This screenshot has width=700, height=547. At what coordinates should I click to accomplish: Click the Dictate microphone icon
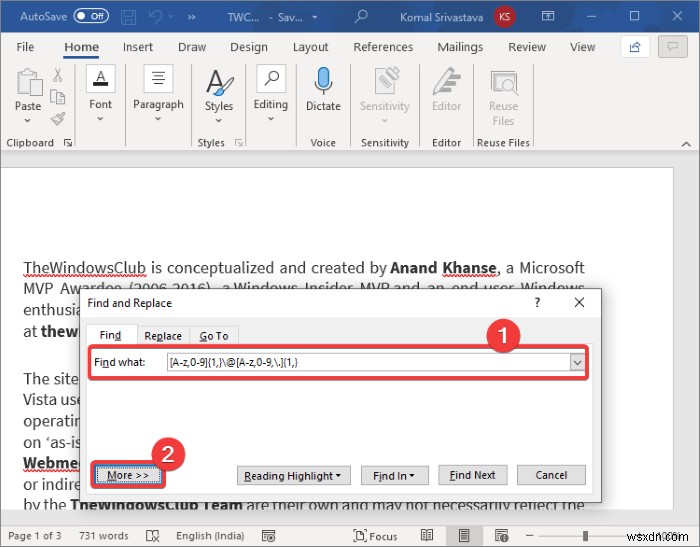pos(323,82)
